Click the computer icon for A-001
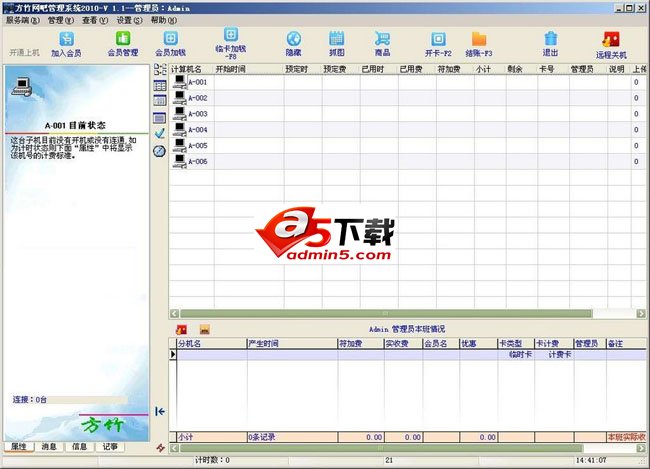 [x=179, y=82]
